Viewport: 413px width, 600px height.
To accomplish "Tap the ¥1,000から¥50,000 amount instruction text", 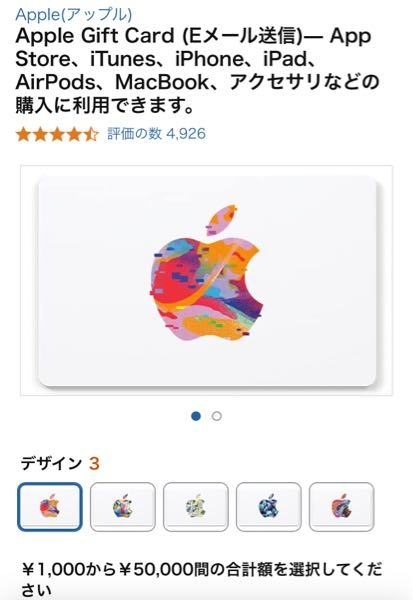I will pyautogui.click(x=202, y=579).
